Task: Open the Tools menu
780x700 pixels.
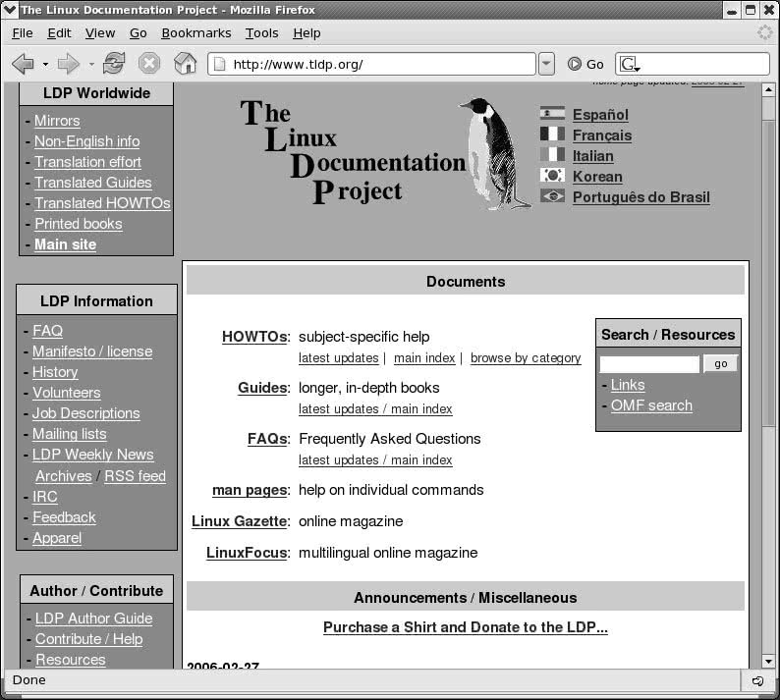Action: (x=261, y=33)
